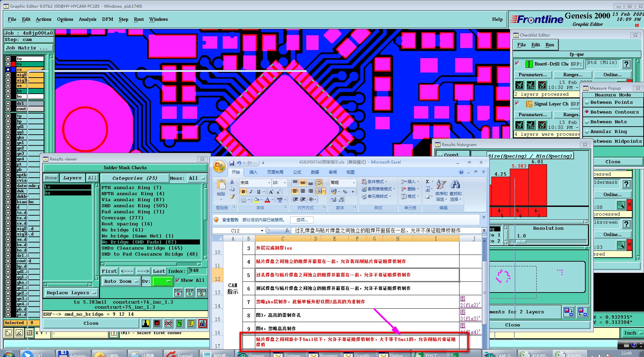
Task: Run Board-Drill check first running-man icon
Action: pyautogui.click(x=519, y=85)
